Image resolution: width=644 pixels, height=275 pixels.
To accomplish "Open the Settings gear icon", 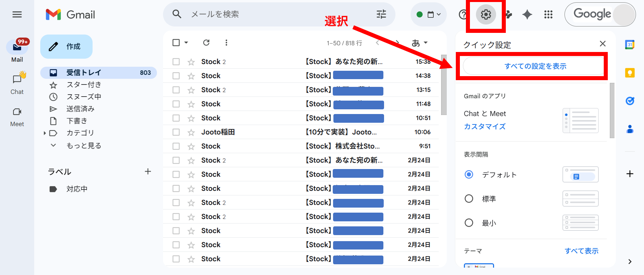I will pyautogui.click(x=486, y=14).
